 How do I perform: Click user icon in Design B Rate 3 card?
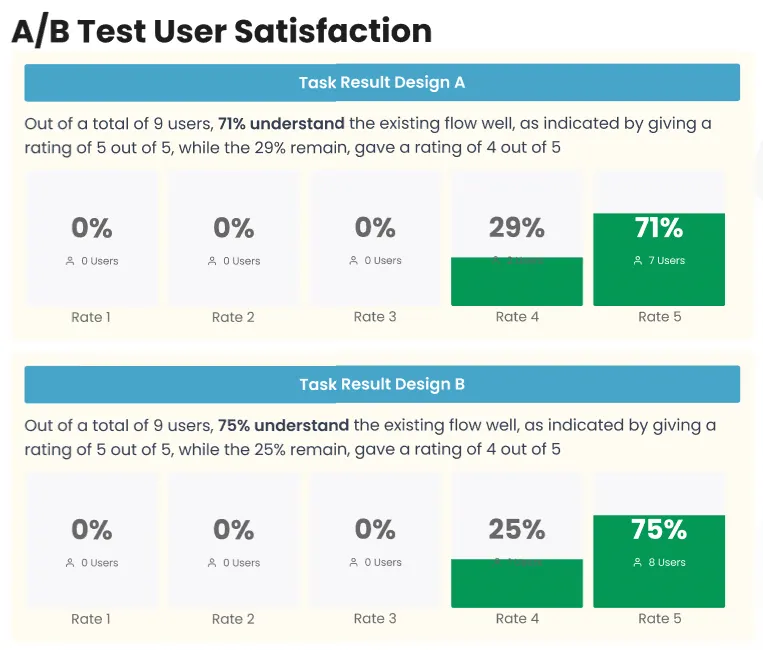[354, 563]
